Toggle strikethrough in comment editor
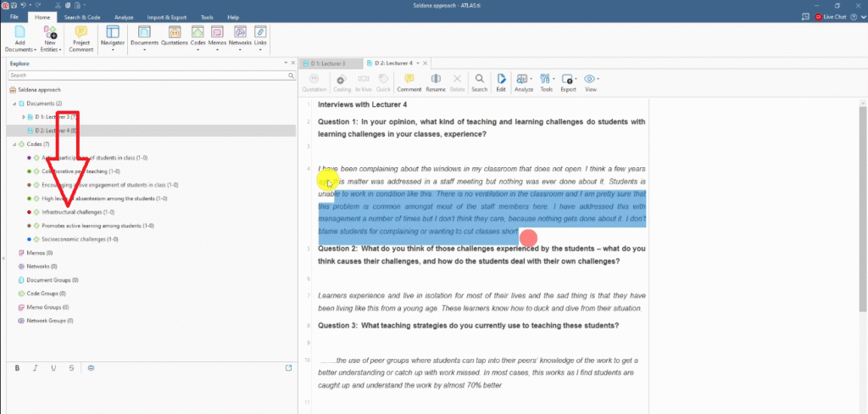The height and width of the screenshot is (414, 868). (71, 367)
